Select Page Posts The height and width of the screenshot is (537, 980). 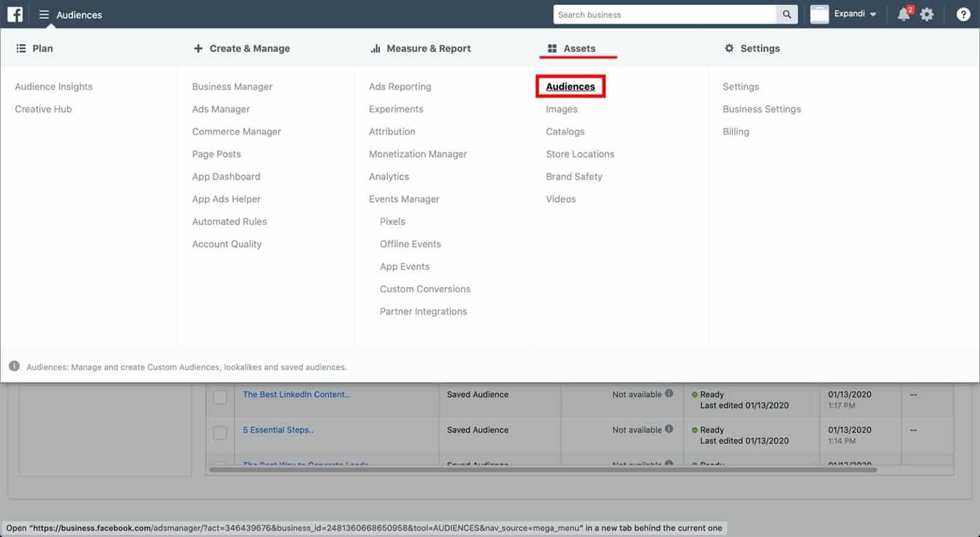[x=216, y=154]
